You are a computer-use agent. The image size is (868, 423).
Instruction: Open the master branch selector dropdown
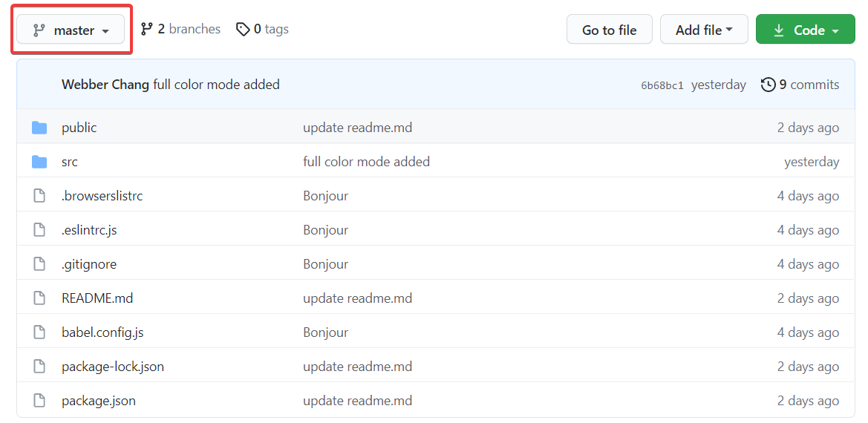[71, 30]
